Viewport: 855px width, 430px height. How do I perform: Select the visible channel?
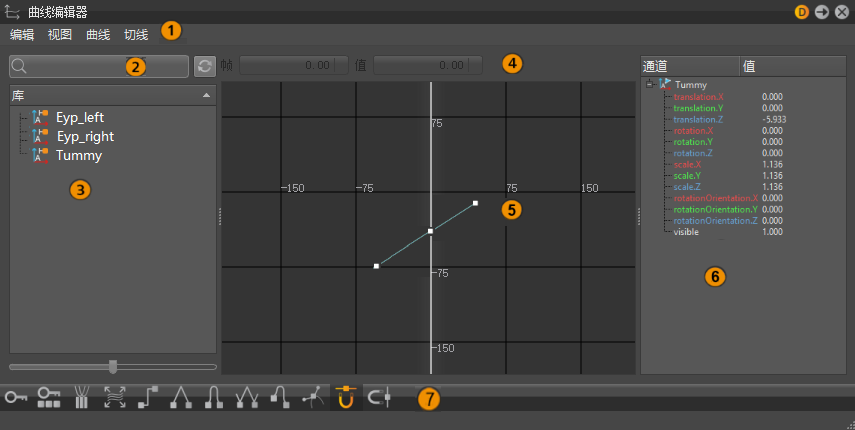point(686,232)
